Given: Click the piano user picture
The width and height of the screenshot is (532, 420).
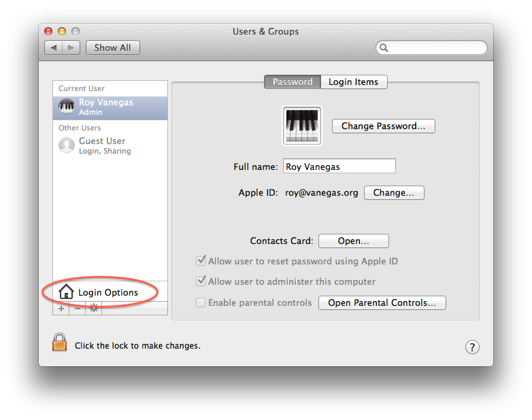Looking at the screenshot, I should (x=301, y=126).
